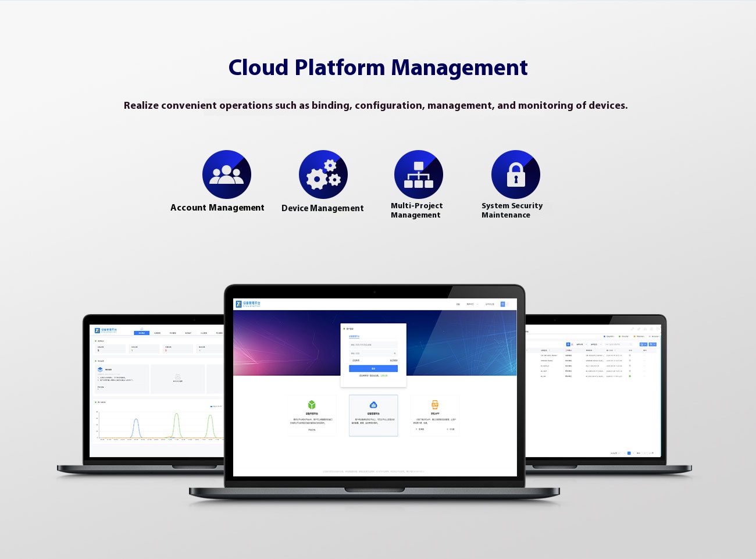The height and width of the screenshot is (559, 756).
Task: Select the highlighted blue tab on left laptop
Action: pyautogui.click(x=141, y=333)
